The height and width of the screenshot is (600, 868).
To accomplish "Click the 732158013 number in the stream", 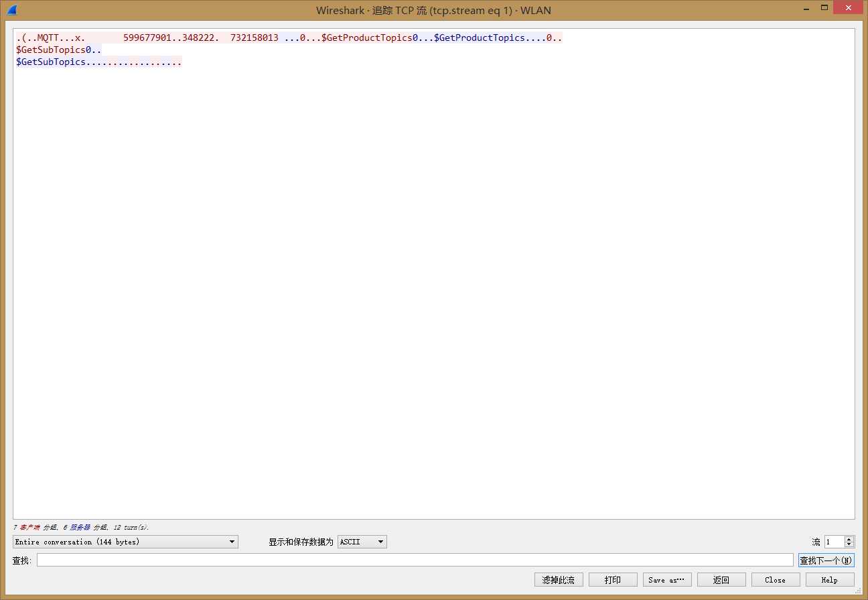I will coord(255,38).
